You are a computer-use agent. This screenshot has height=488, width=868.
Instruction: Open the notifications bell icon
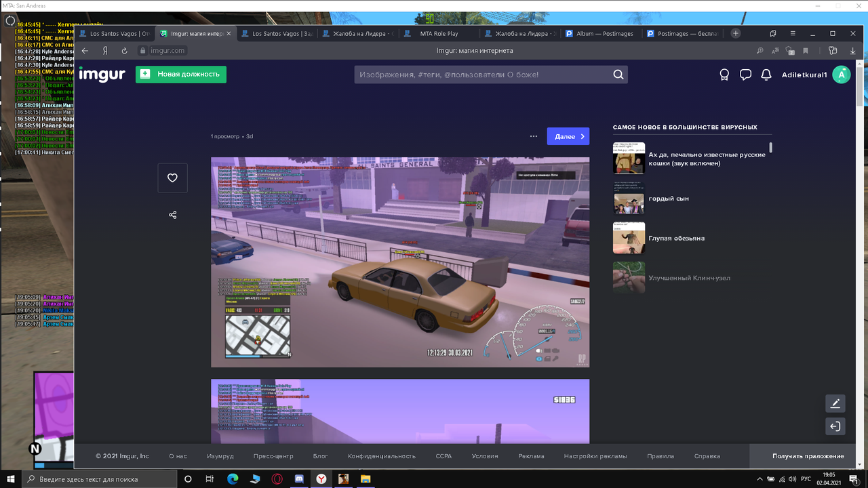tap(766, 75)
